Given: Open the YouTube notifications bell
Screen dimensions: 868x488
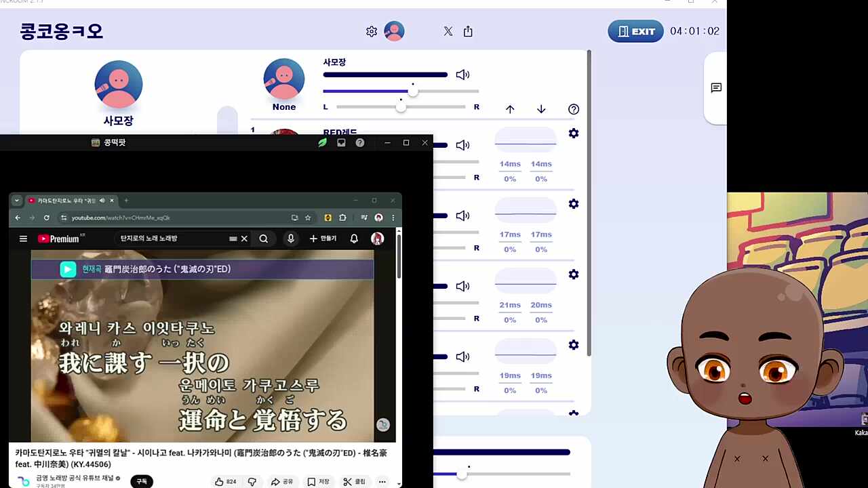Looking at the screenshot, I should coord(354,239).
